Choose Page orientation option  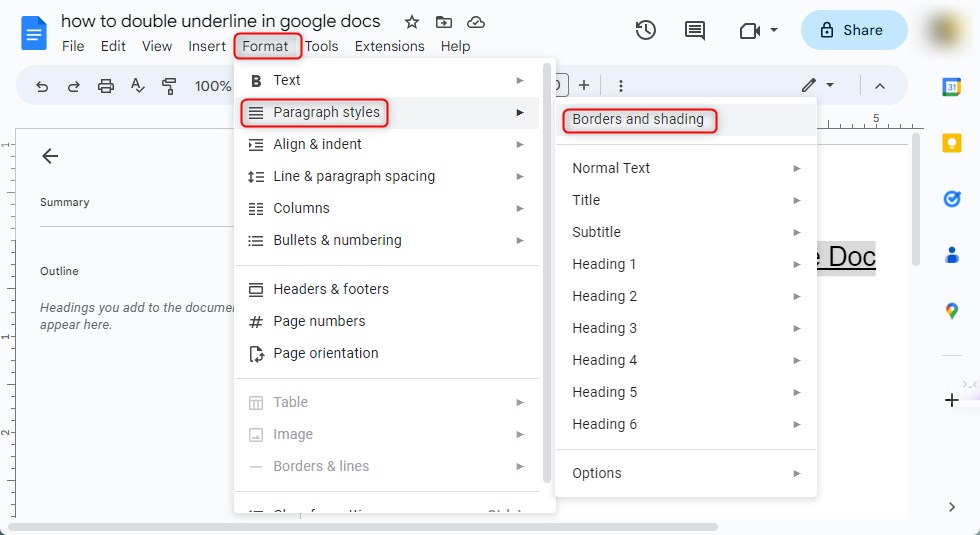point(387,353)
